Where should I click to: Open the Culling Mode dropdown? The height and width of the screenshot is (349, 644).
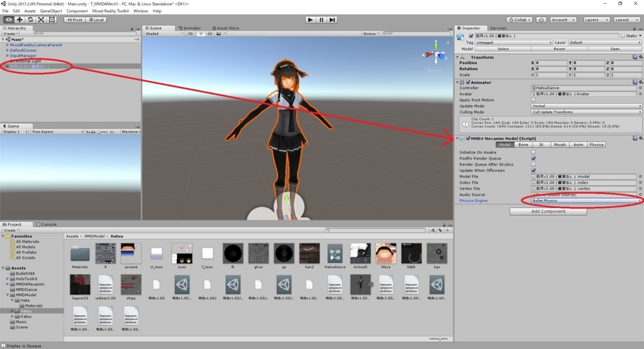click(x=586, y=112)
